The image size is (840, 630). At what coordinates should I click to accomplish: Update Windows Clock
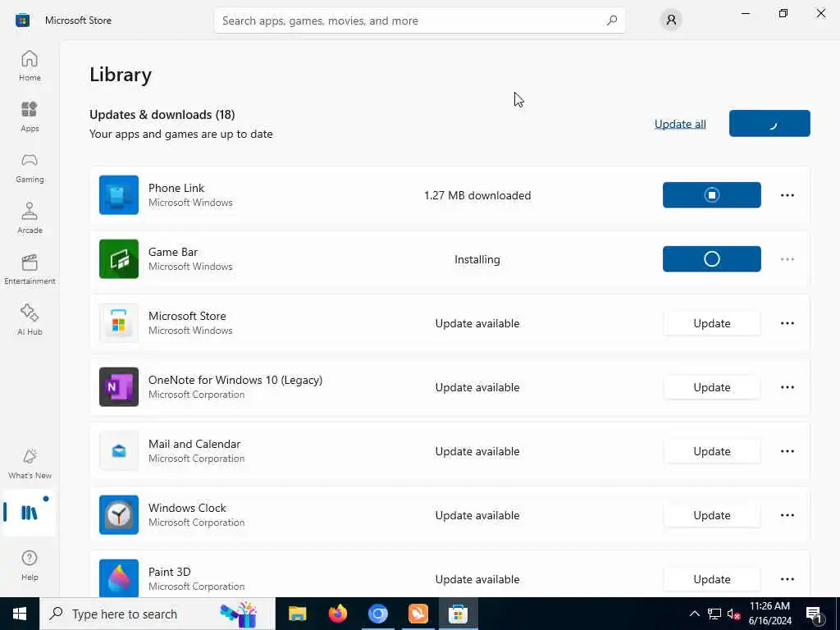711,515
